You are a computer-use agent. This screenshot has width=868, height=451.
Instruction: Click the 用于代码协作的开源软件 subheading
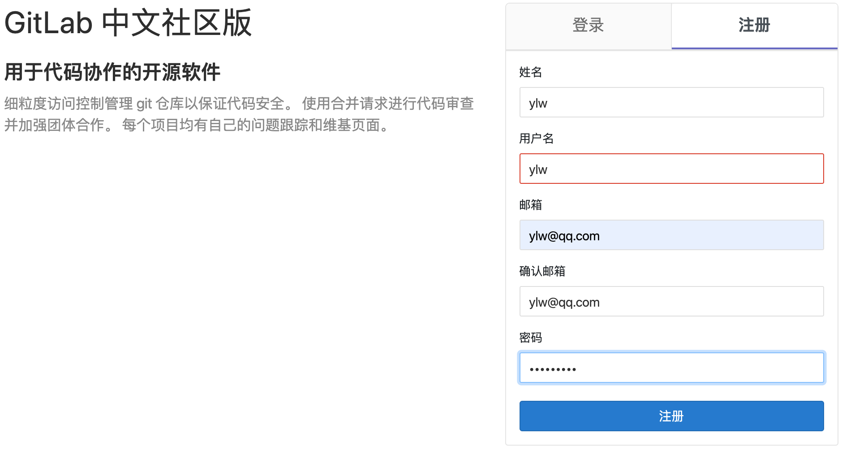coord(112,72)
